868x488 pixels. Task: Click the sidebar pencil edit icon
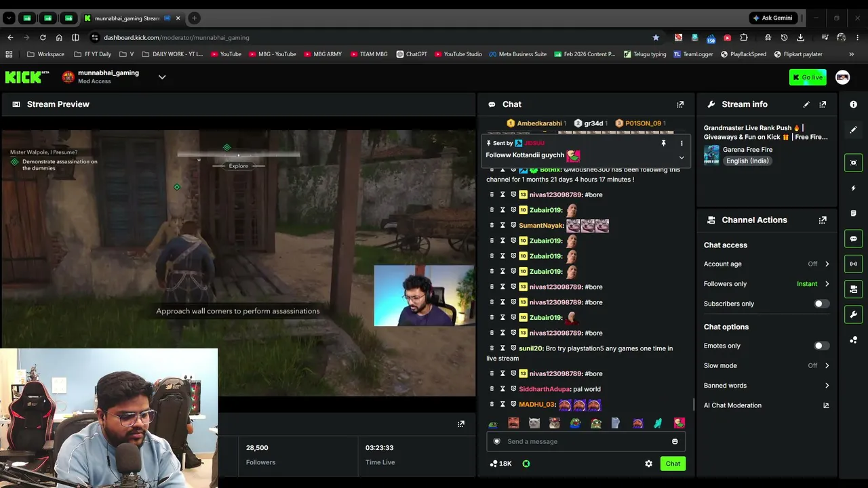pyautogui.click(x=853, y=129)
